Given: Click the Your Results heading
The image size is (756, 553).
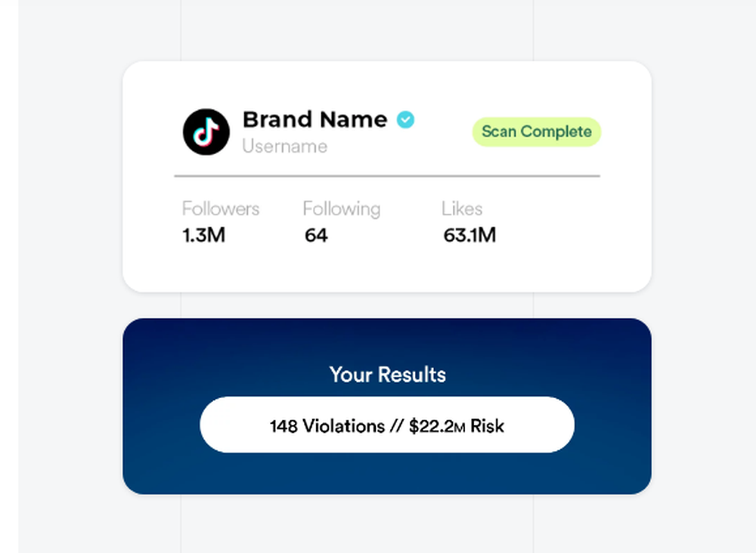Looking at the screenshot, I should [x=388, y=374].
